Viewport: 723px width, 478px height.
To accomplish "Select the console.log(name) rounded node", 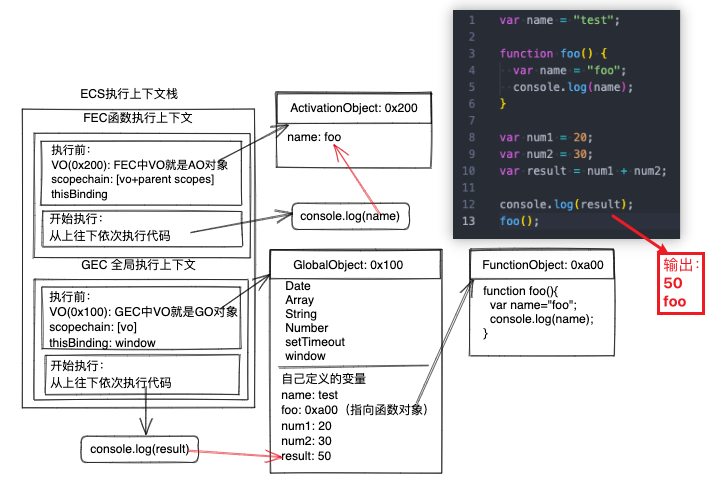I will (351, 215).
